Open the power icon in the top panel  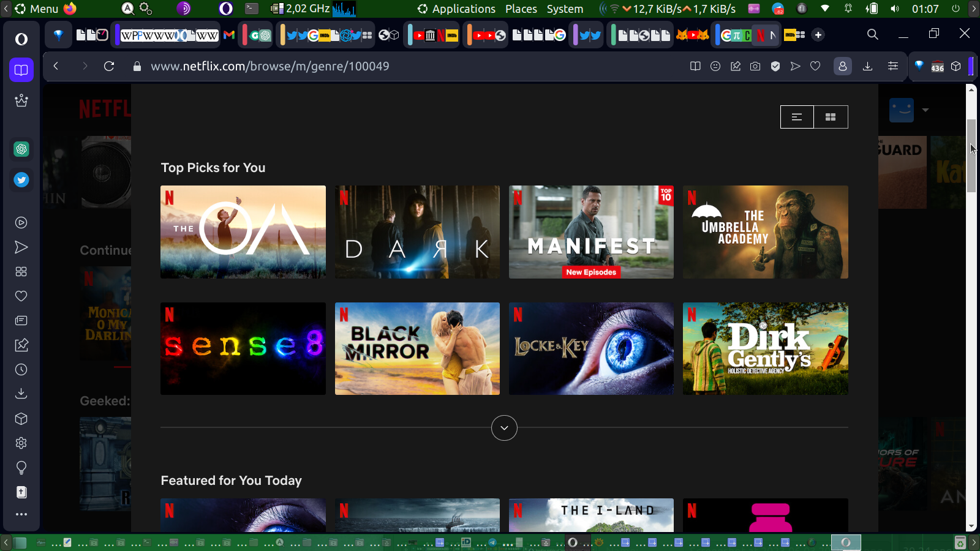[x=956, y=9]
